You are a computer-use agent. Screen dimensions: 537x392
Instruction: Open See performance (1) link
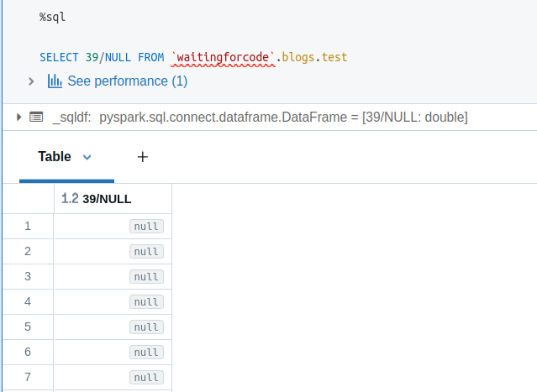point(128,81)
